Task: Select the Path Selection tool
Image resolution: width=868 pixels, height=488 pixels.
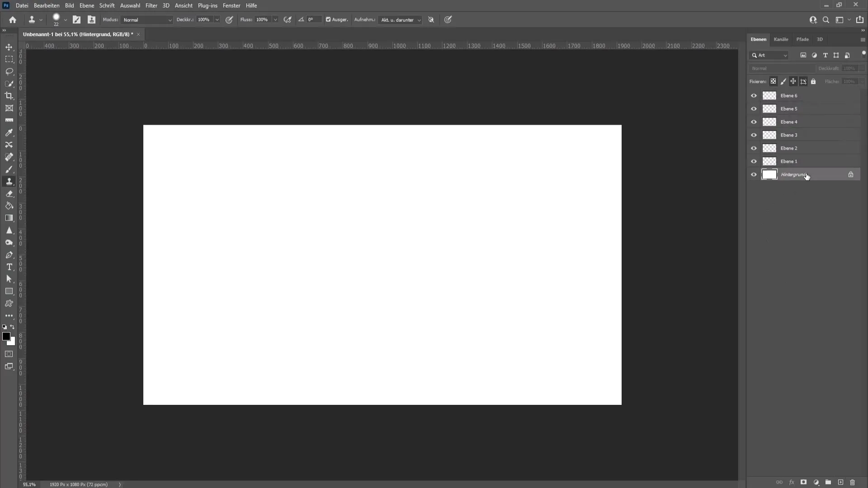Action: point(9,279)
